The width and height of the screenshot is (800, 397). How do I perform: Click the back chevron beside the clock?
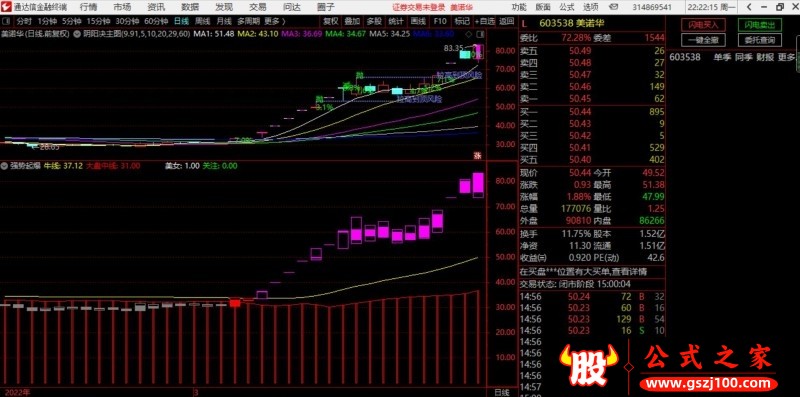tap(749, 7)
